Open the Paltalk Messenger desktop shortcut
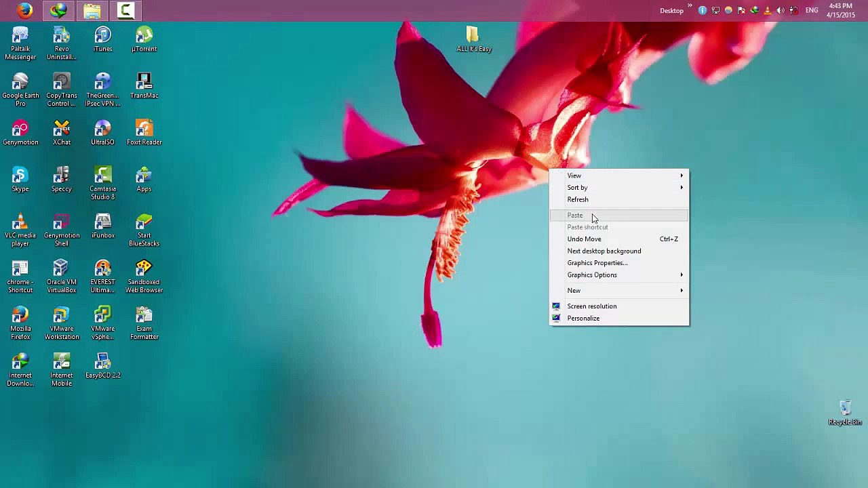 (20, 43)
